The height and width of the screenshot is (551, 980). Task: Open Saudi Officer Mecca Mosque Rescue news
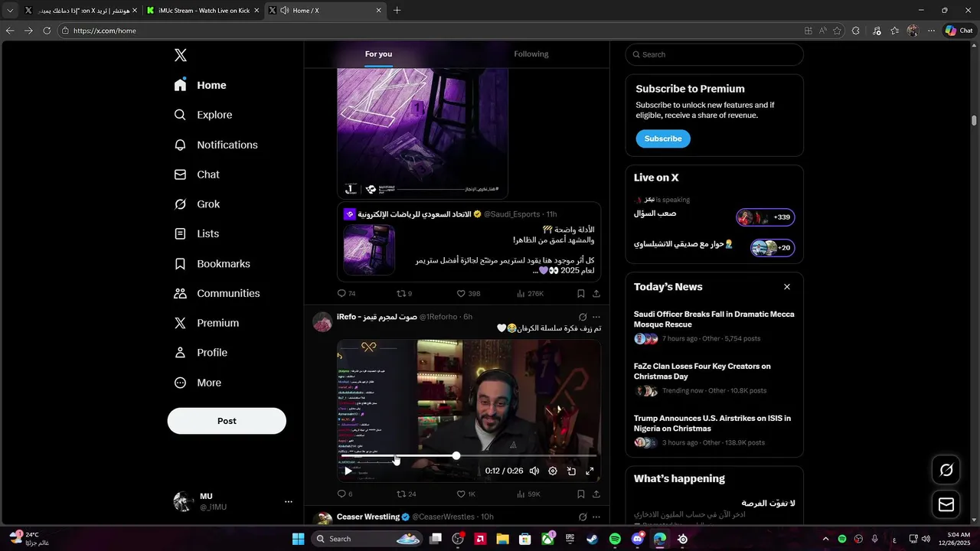[714, 326]
